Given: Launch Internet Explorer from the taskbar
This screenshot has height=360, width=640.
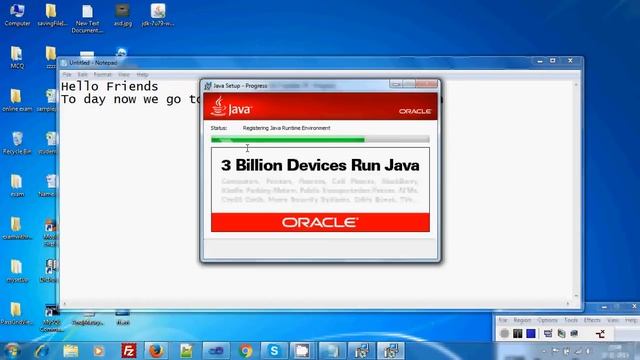Looking at the screenshot, I should coord(42,351).
